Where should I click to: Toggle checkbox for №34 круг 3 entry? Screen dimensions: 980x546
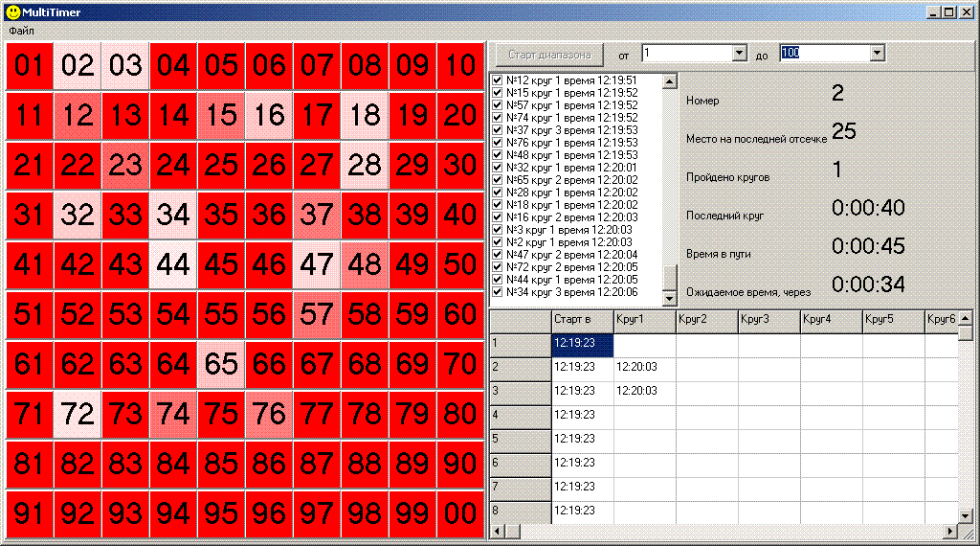pos(498,292)
